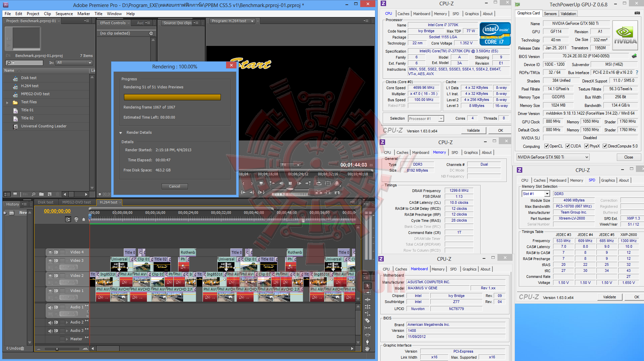Select the Rate Stretch tool
Image resolution: width=644 pixels, height=361 pixels.
pos(368,314)
